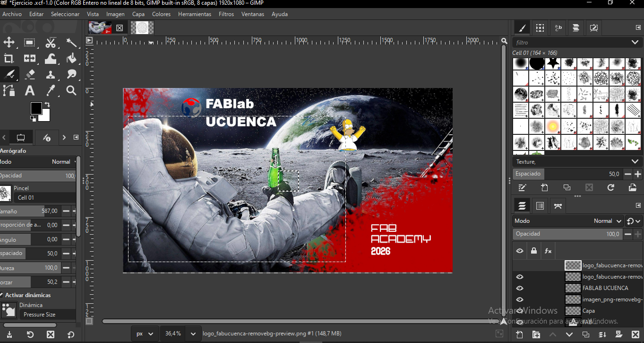This screenshot has width=644, height=343.
Task: Choose the Zoom magnifier tool
Action: coord(71,90)
